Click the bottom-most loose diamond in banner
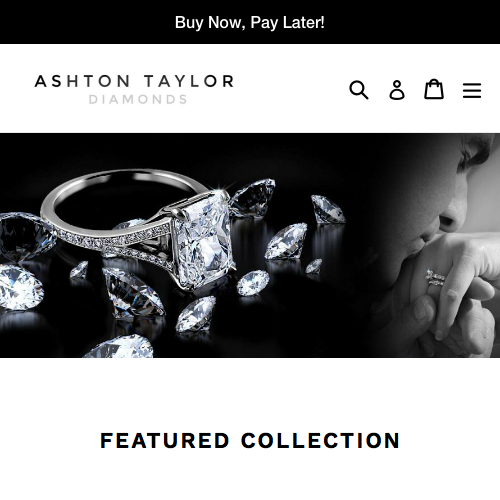This screenshot has height=500, width=500. point(119,347)
